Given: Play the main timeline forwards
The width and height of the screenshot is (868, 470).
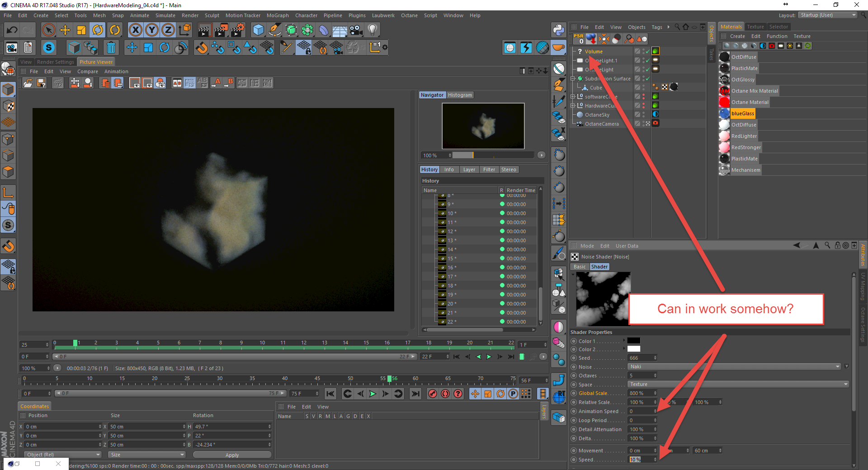Looking at the screenshot, I should click(x=373, y=394).
